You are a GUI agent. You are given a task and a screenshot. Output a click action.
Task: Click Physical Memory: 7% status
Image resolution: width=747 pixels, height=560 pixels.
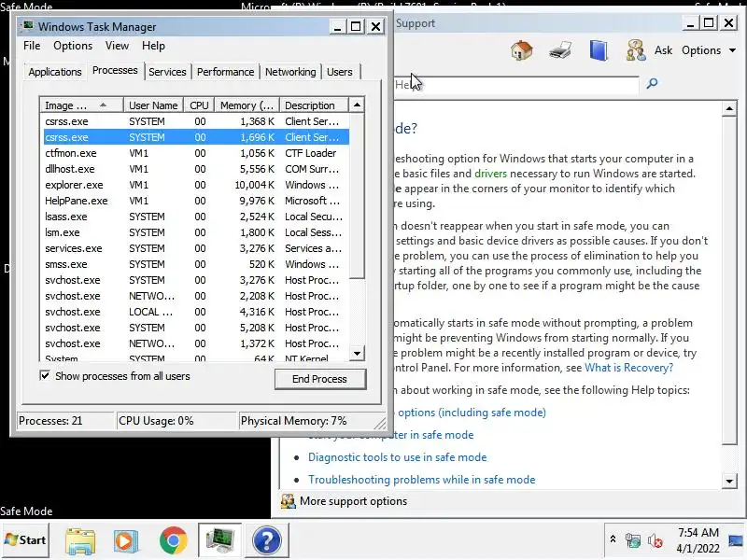coord(293,421)
